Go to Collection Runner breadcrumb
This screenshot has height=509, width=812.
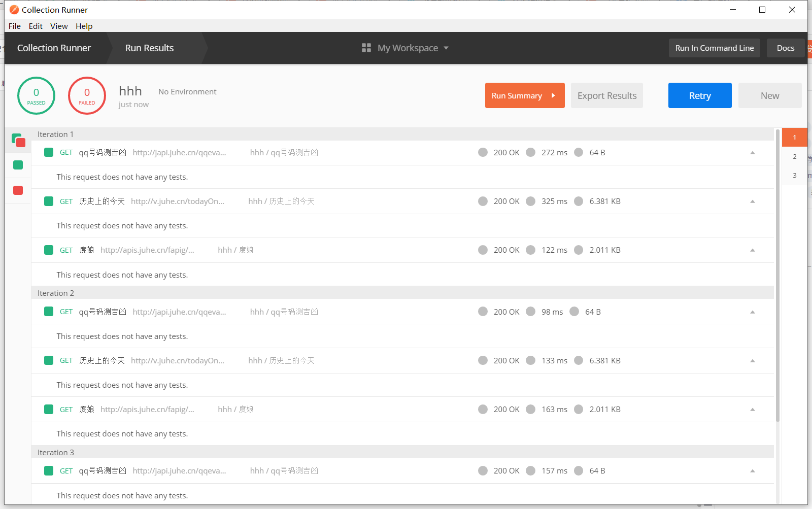54,48
